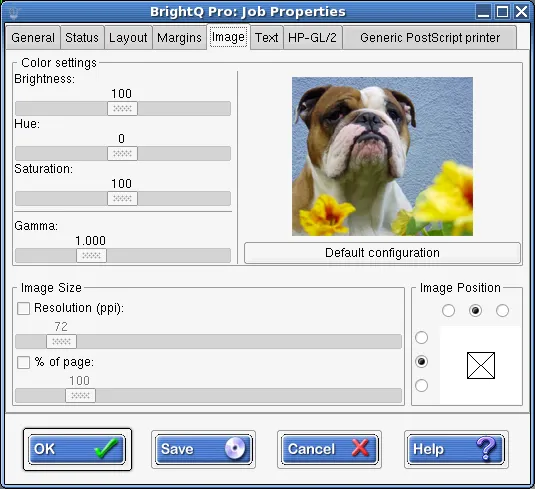Select center horizontal image position radio
Viewport: 535px width, 489px height.
(475, 311)
